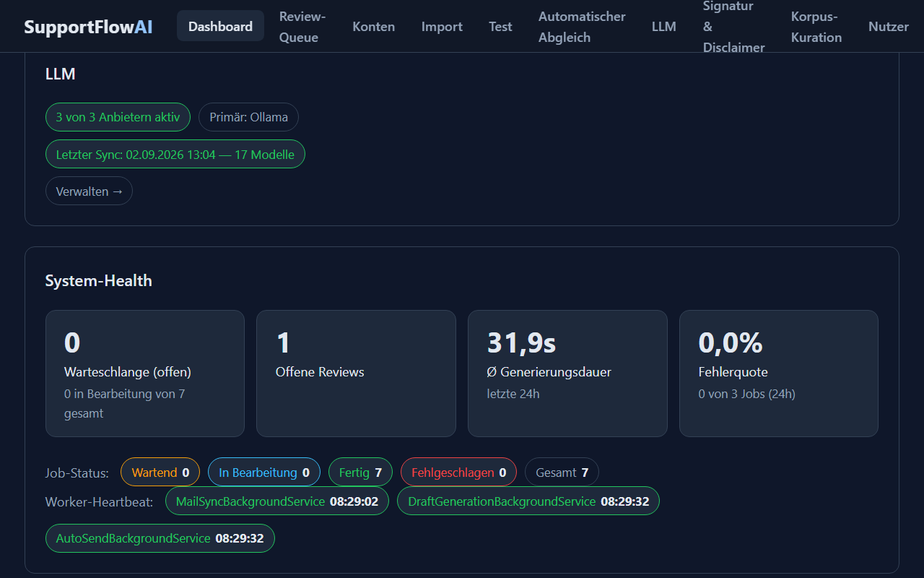The height and width of the screenshot is (578, 924).
Task: Click the Gesamt 7 badge
Action: coord(562,473)
